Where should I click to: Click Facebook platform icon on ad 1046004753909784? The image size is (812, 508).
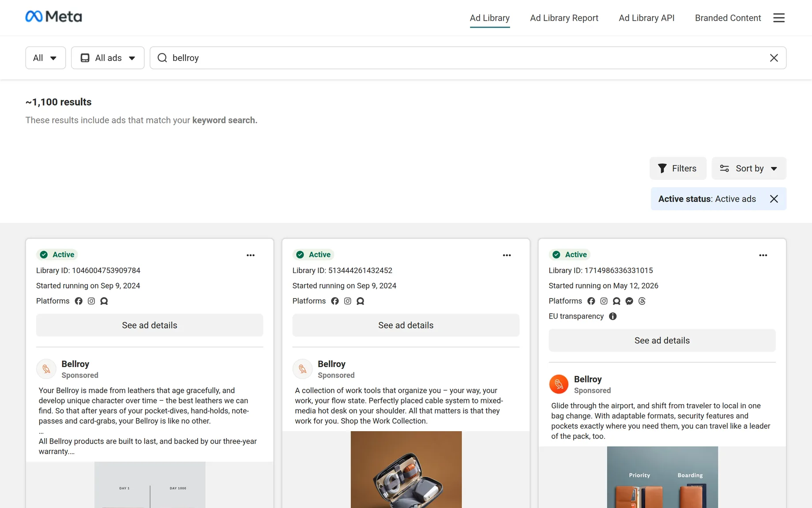click(x=79, y=301)
